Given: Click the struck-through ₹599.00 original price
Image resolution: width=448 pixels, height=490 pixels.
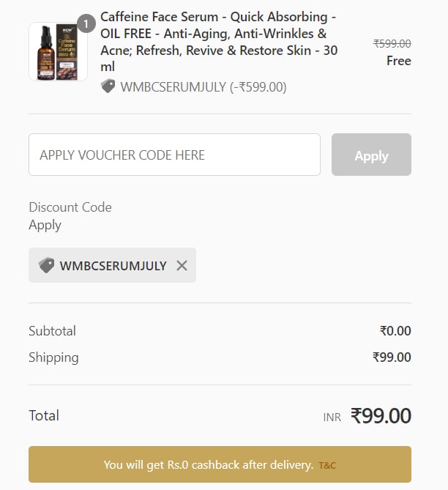Looking at the screenshot, I should pos(392,43).
